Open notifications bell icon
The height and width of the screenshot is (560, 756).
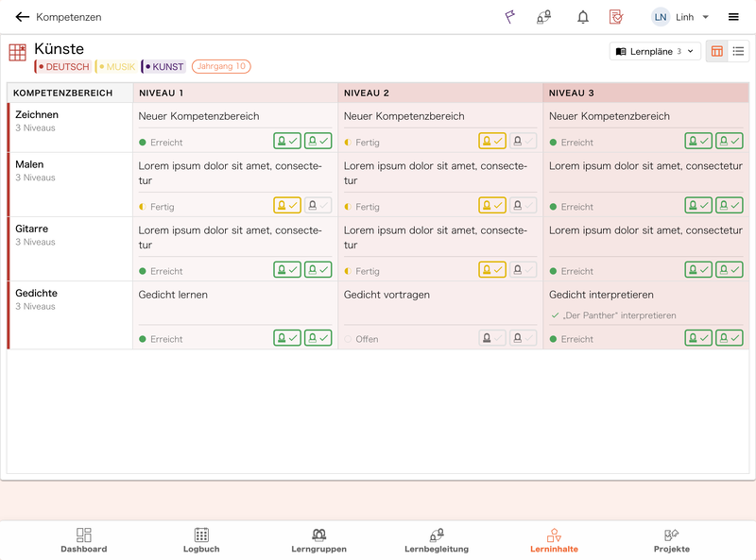tap(583, 17)
